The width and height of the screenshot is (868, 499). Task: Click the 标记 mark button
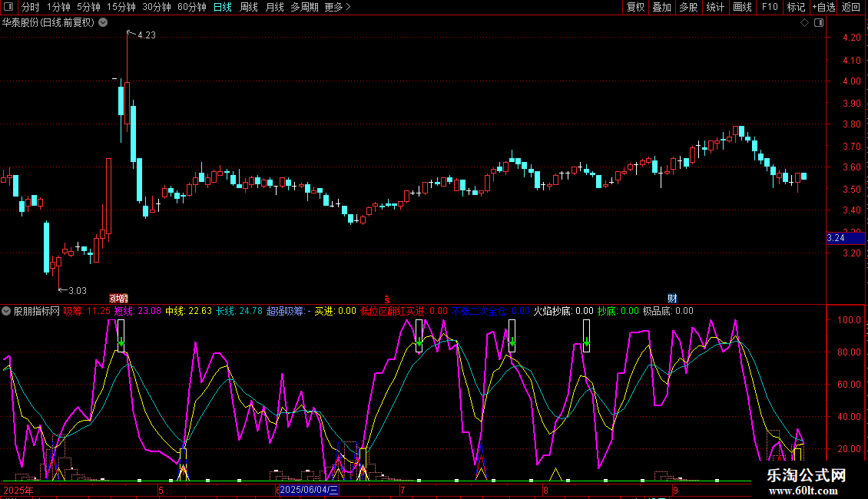pyautogui.click(x=796, y=7)
